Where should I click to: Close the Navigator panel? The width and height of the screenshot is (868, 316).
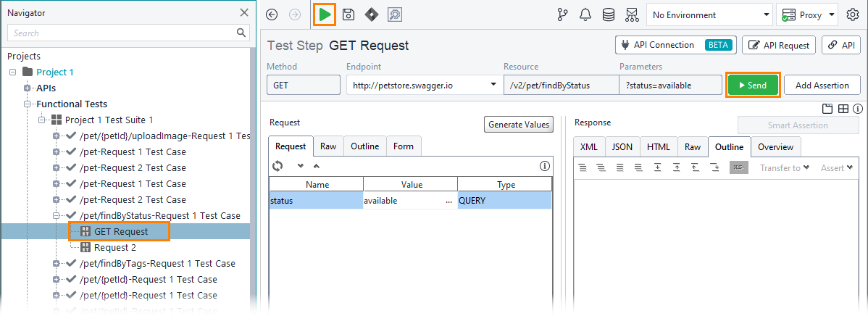244,12
